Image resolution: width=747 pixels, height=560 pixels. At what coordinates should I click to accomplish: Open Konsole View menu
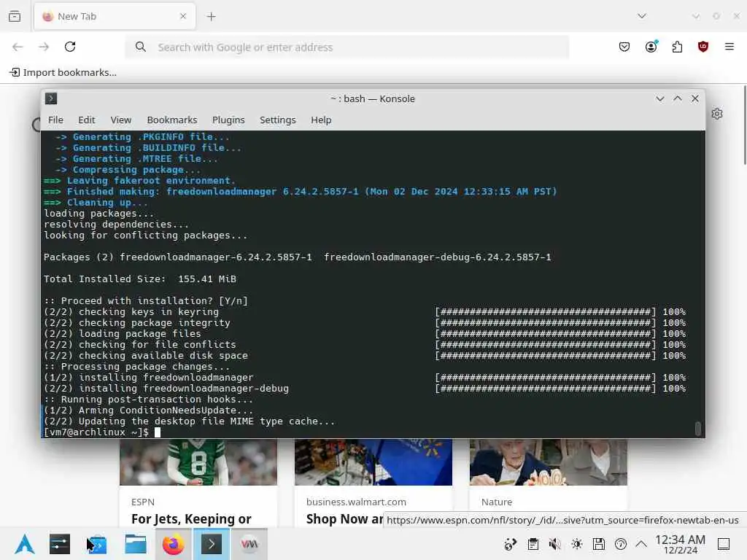pyautogui.click(x=121, y=120)
